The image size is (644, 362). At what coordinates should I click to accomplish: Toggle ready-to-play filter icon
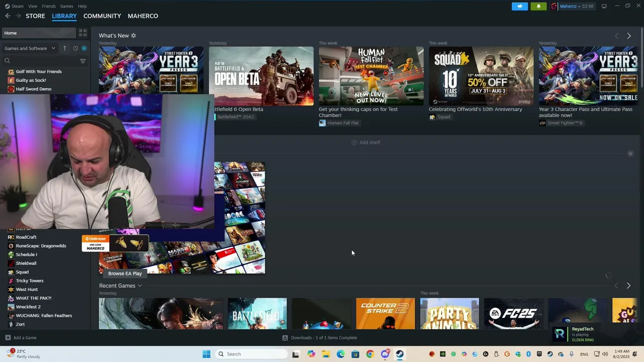(x=84, y=48)
